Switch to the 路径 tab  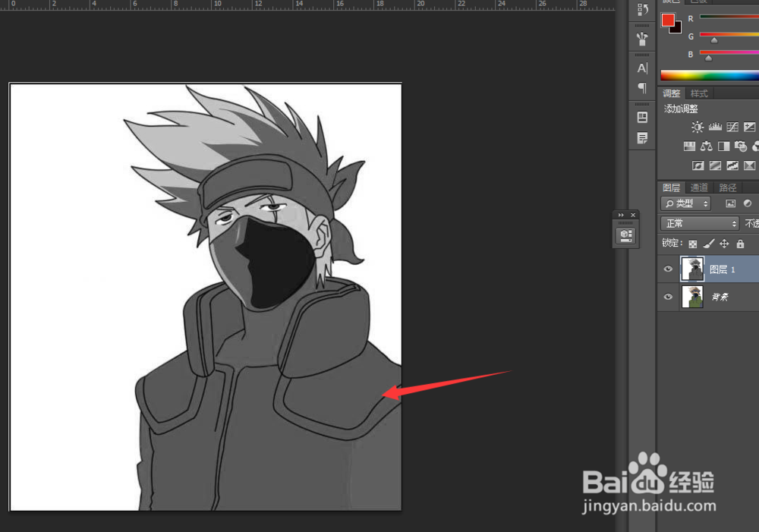728,187
